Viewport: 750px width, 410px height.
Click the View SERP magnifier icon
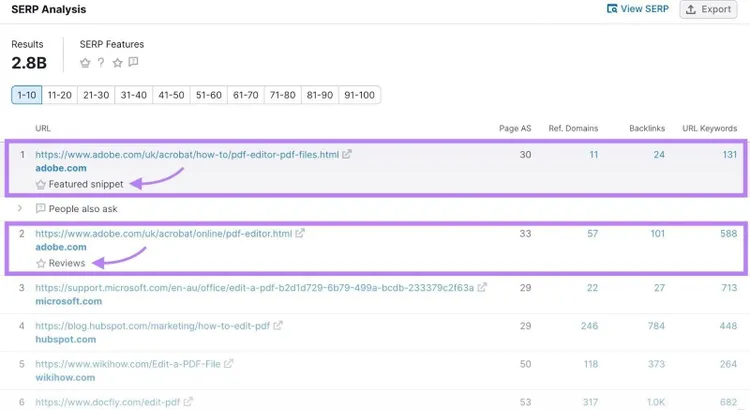pos(612,9)
